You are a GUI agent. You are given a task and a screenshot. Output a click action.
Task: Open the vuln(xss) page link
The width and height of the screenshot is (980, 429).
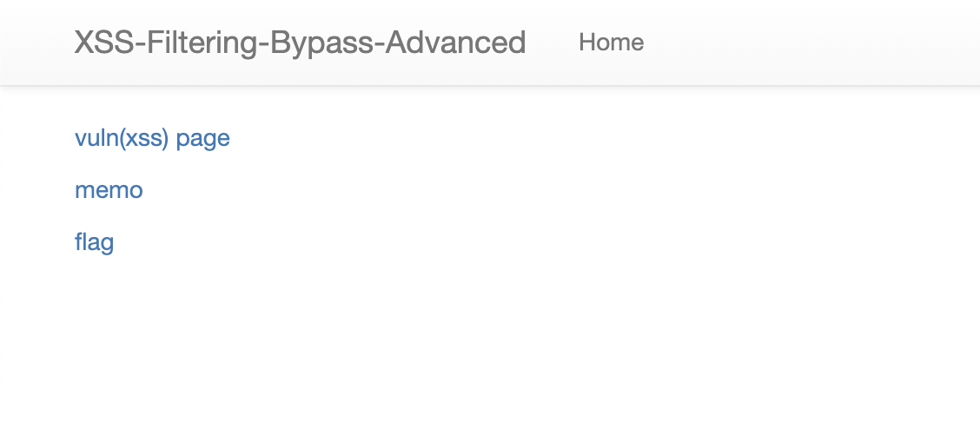click(x=152, y=138)
